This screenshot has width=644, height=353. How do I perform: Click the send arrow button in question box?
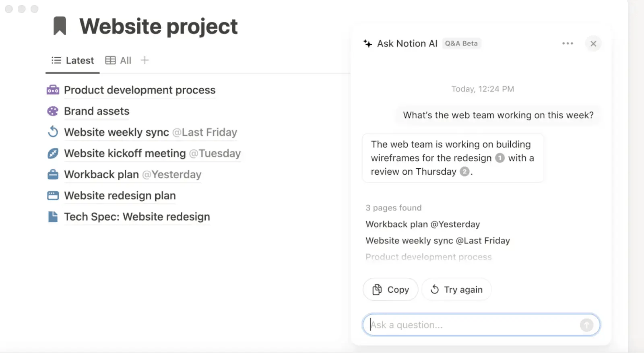coord(586,325)
